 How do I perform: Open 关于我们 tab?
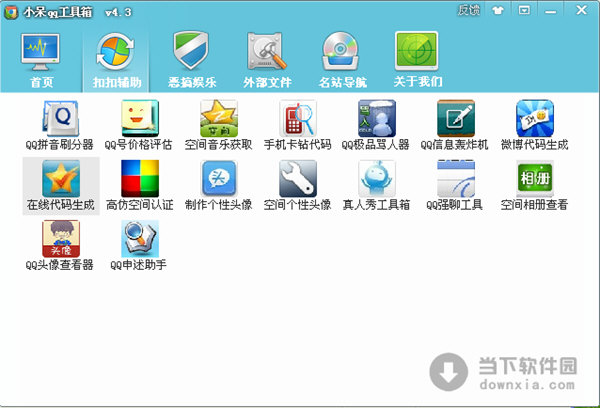[x=417, y=60]
